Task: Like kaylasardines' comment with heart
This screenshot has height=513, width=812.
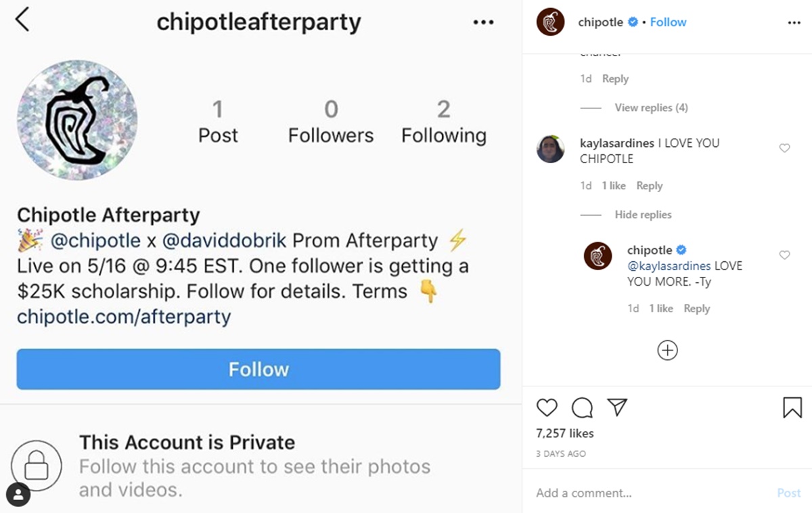Action: 785,148
